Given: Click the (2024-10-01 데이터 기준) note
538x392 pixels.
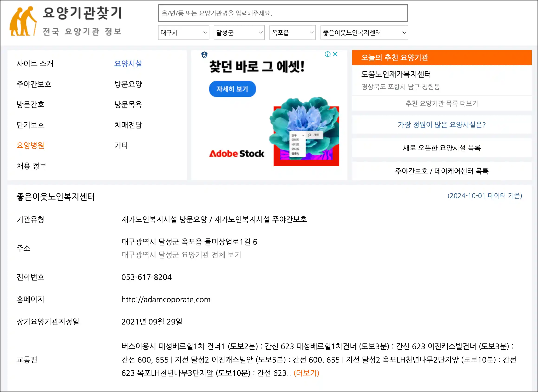Looking at the screenshot, I should pos(485,196).
